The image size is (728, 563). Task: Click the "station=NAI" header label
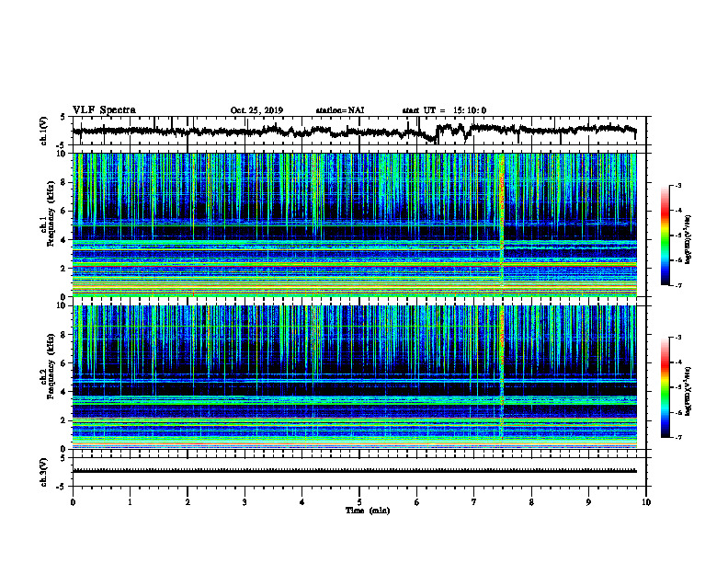point(340,110)
